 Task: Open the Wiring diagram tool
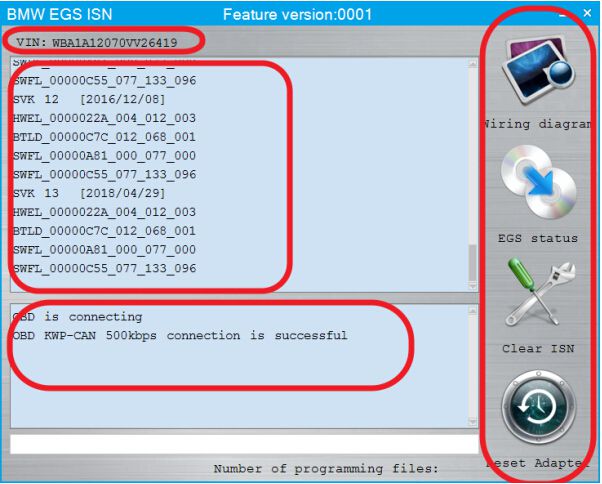pyautogui.click(x=539, y=71)
